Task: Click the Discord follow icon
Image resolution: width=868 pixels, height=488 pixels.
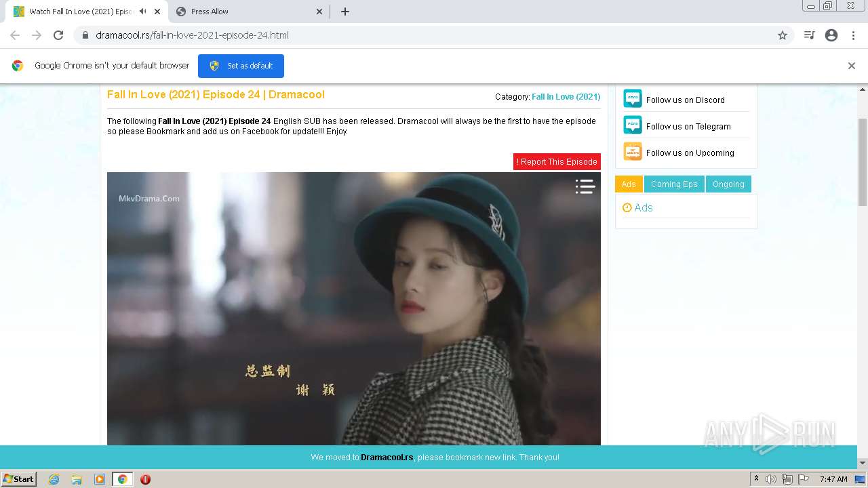Action: tap(633, 99)
